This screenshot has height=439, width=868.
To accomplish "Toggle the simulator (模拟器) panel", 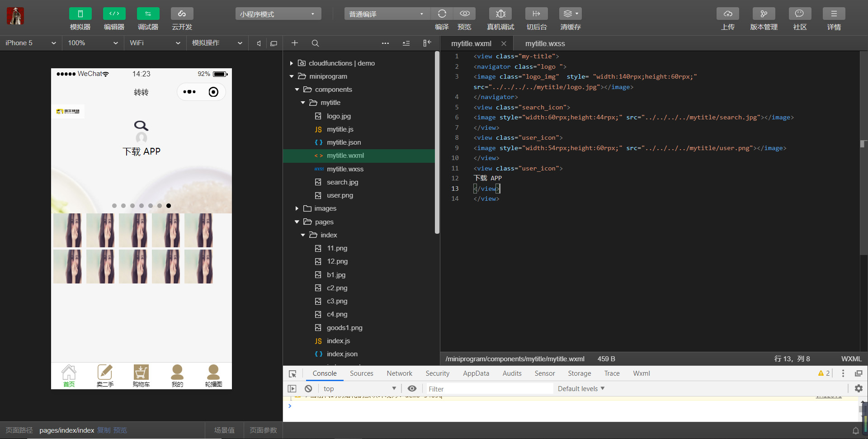I will (x=80, y=14).
